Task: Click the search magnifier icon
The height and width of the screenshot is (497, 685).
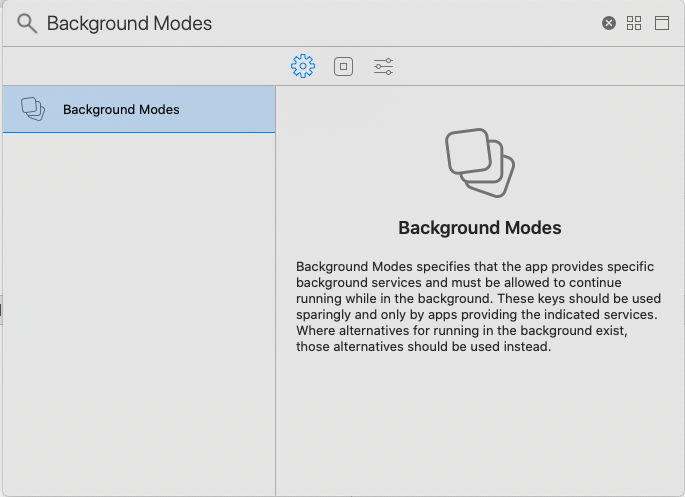Action: click(27, 24)
